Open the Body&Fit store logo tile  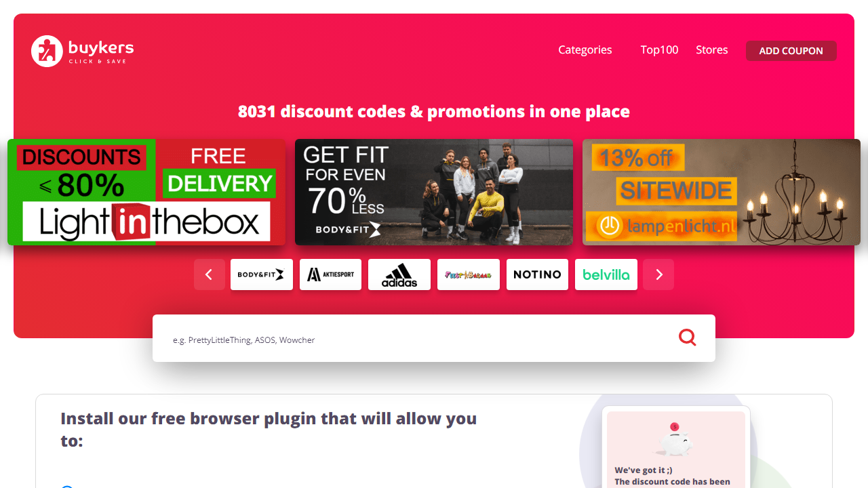pyautogui.click(x=262, y=274)
